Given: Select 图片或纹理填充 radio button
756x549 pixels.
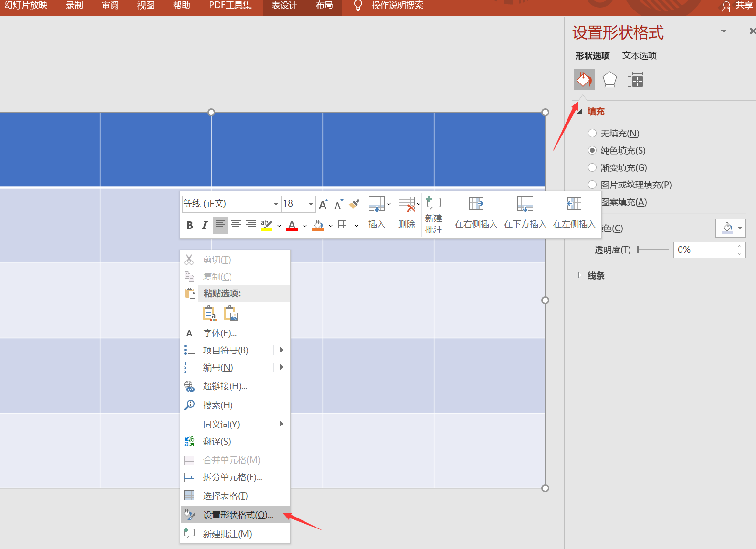Looking at the screenshot, I should coord(592,185).
